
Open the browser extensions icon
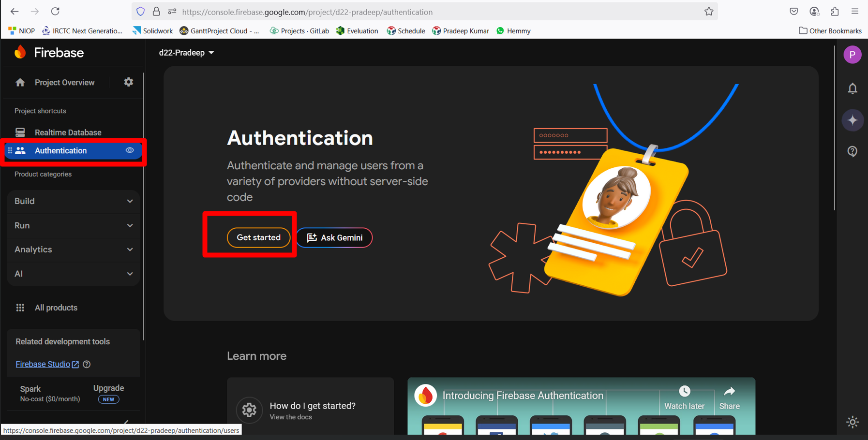click(x=835, y=12)
